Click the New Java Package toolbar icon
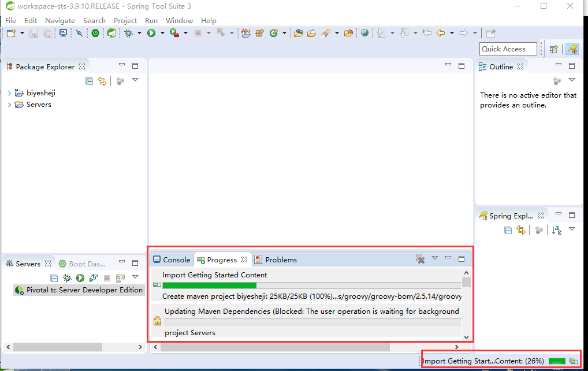Screen dimensions: 588x371 259,33
